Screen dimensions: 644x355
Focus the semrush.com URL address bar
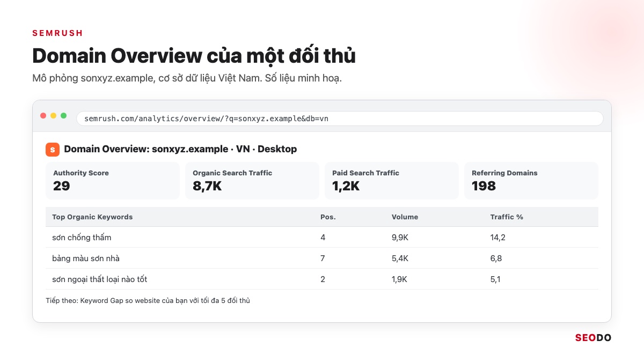(x=340, y=119)
